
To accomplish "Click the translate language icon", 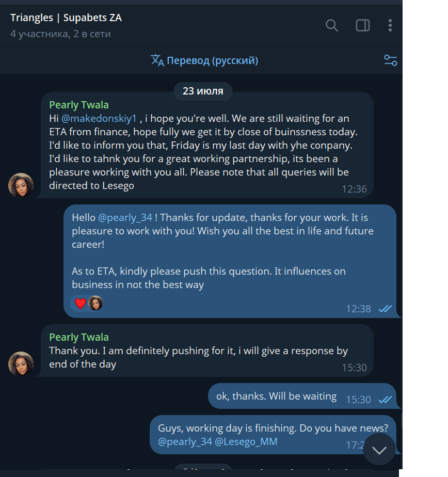I will [157, 60].
